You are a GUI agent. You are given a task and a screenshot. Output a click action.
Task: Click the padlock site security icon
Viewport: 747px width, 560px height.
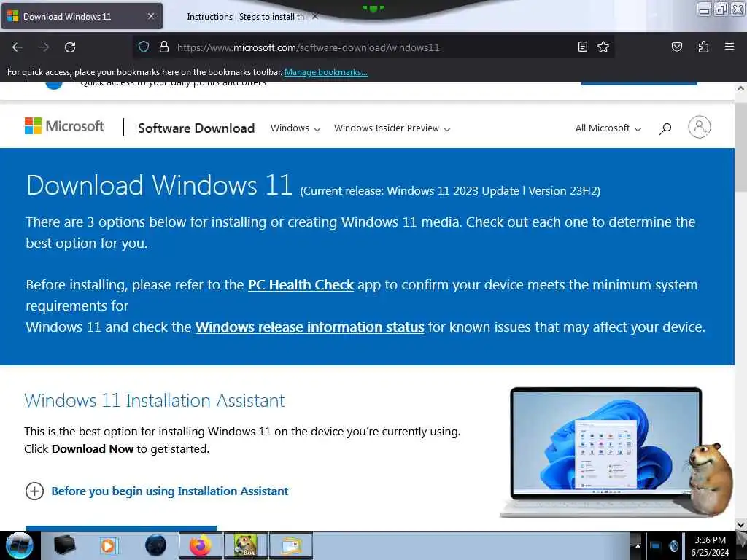(164, 47)
